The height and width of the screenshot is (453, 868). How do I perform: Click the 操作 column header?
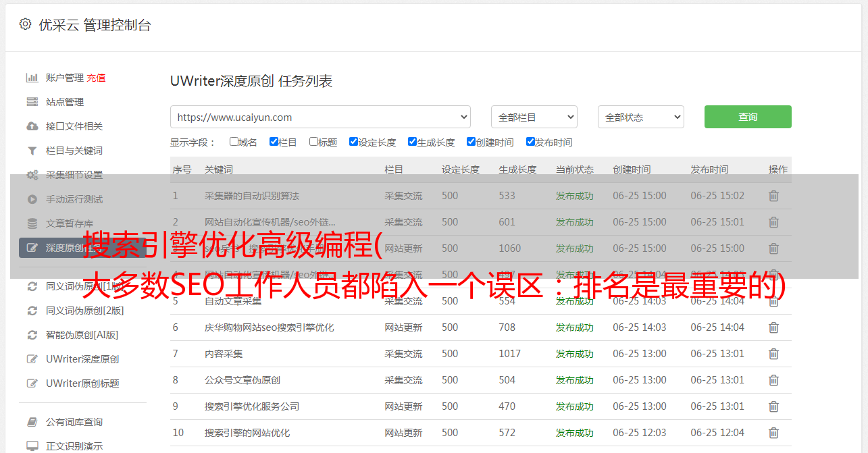pyautogui.click(x=778, y=169)
